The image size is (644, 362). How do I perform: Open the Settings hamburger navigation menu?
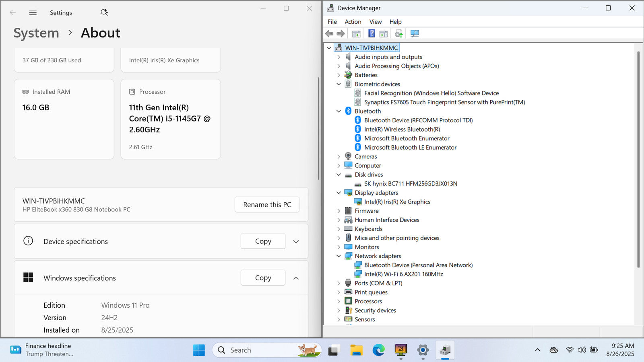click(33, 12)
